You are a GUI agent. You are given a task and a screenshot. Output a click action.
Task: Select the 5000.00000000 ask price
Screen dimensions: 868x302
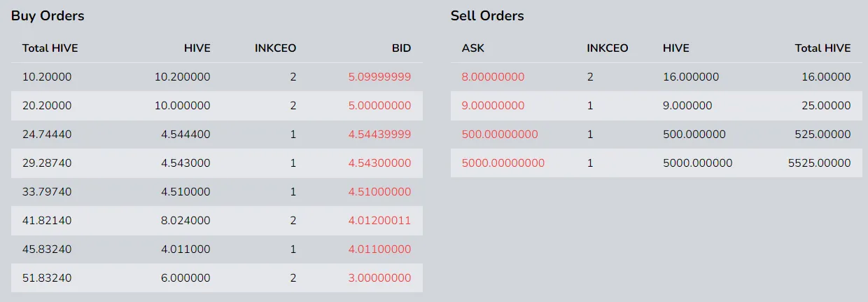(503, 163)
